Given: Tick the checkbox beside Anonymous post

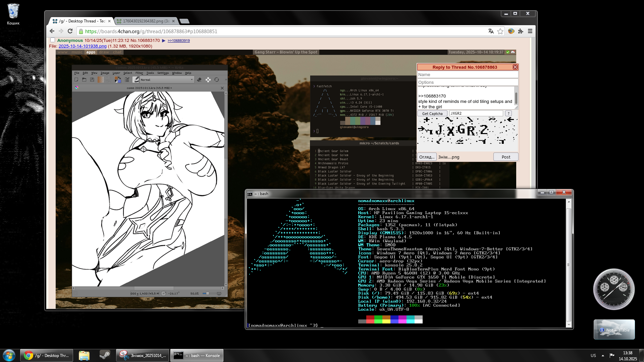Looking at the screenshot, I should pos(53,40).
